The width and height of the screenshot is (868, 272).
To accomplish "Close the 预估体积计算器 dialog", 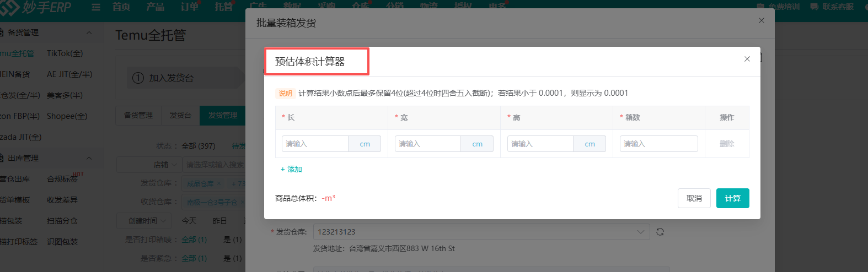I will [x=747, y=59].
